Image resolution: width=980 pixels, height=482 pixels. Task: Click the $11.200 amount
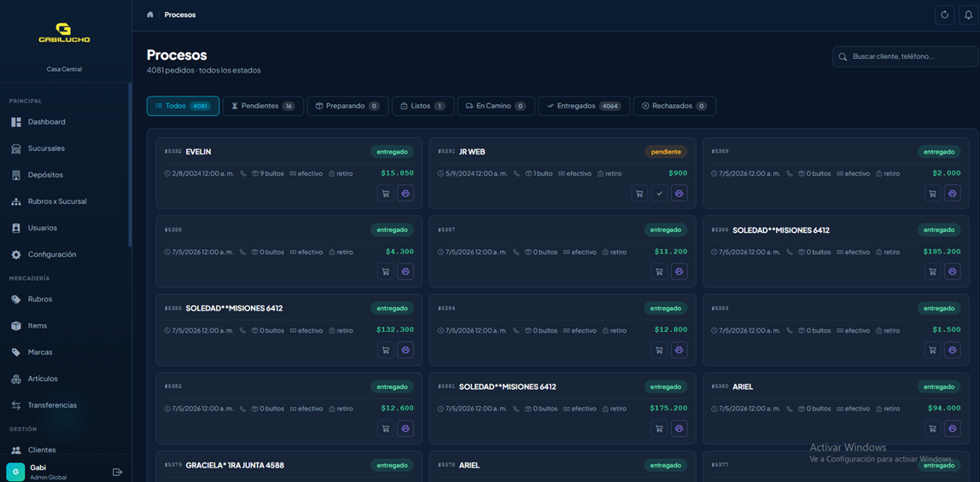tap(671, 252)
